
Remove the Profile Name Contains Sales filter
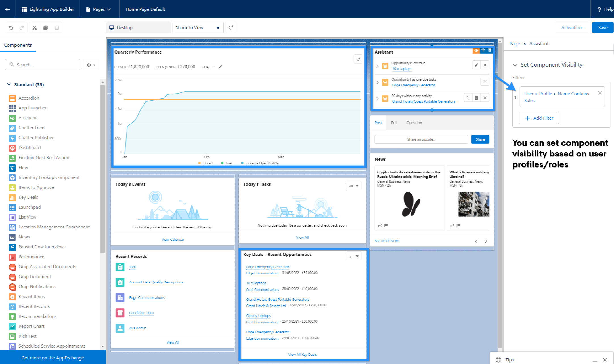pyautogui.click(x=600, y=93)
